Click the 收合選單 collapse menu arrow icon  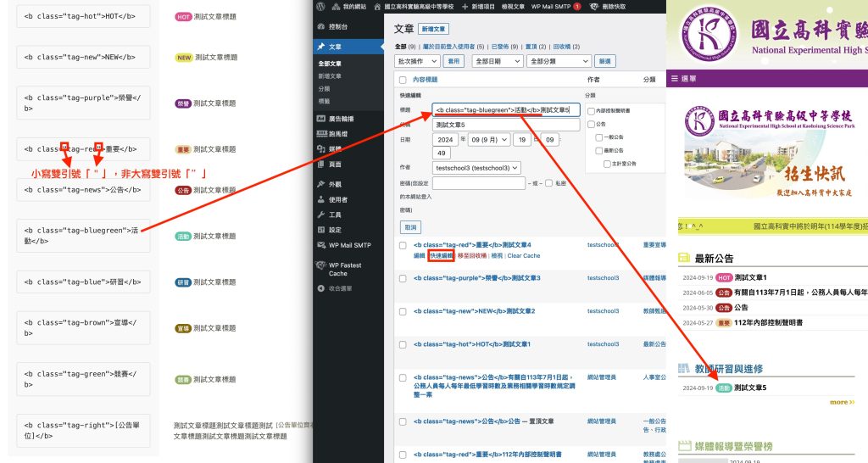pos(321,288)
